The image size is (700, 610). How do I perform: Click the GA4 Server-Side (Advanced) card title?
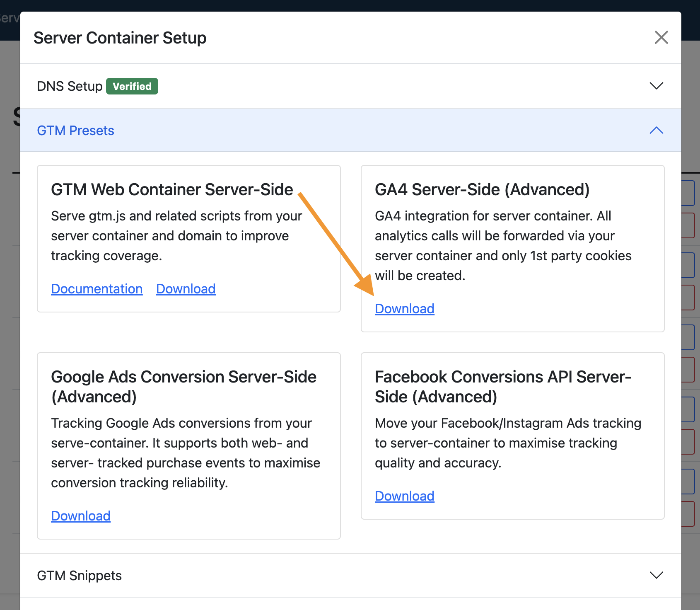[482, 189]
